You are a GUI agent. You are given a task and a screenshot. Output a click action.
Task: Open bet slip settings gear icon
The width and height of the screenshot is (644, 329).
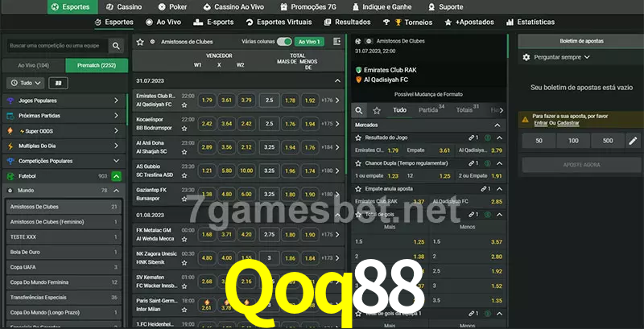coord(526,57)
